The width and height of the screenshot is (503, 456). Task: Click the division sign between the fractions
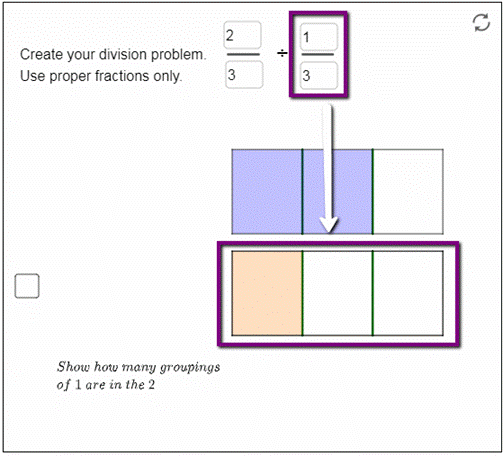point(282,53)
